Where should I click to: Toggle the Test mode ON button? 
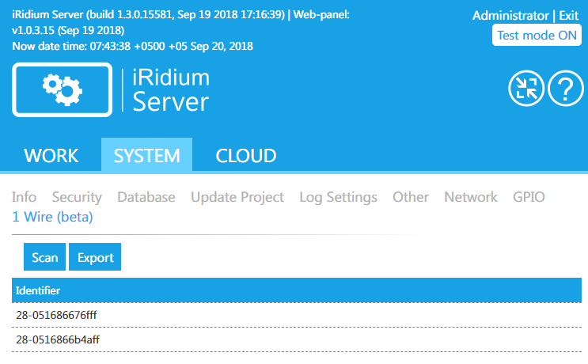[x=537, y=36]
